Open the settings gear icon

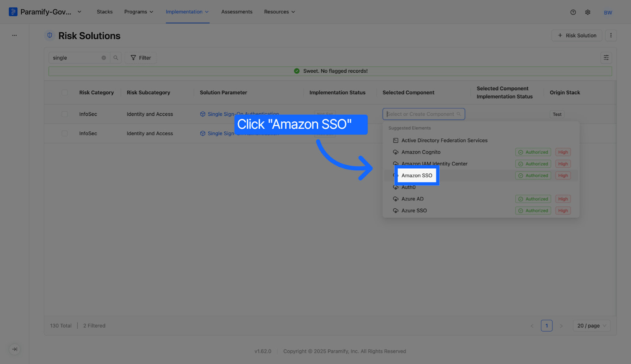588,12
